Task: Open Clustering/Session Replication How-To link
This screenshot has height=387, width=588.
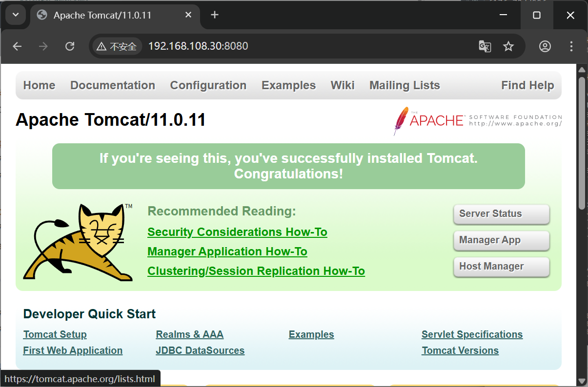Action: coord(256,271)
